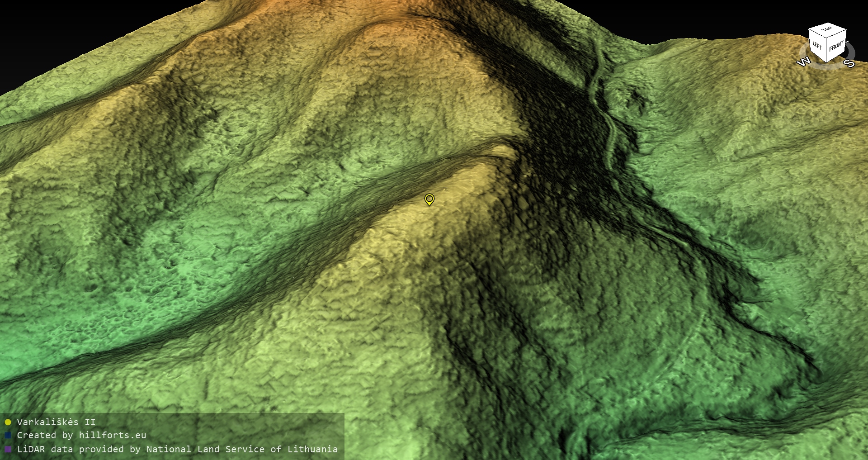Click the W compass letter
868x460 pixels.
[x=803, y=62]
